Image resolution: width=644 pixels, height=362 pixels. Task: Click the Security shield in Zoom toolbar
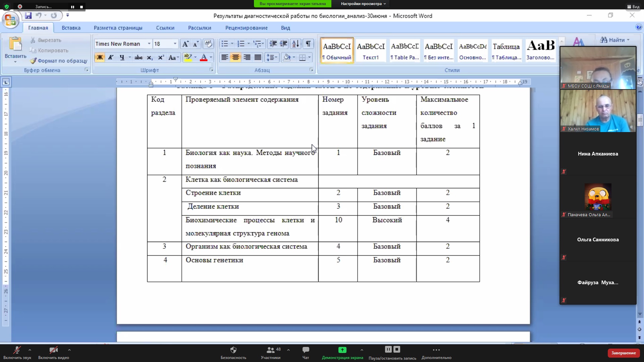point(233,350)
